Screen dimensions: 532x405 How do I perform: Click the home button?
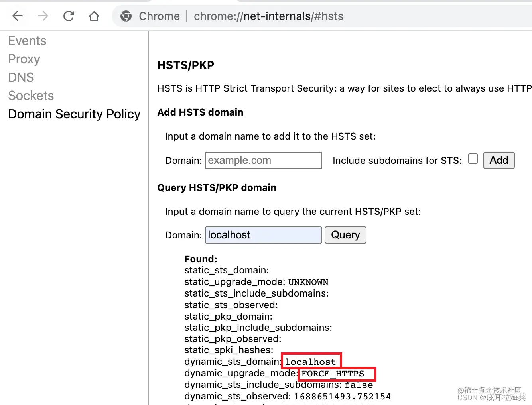tap(94, 16)
